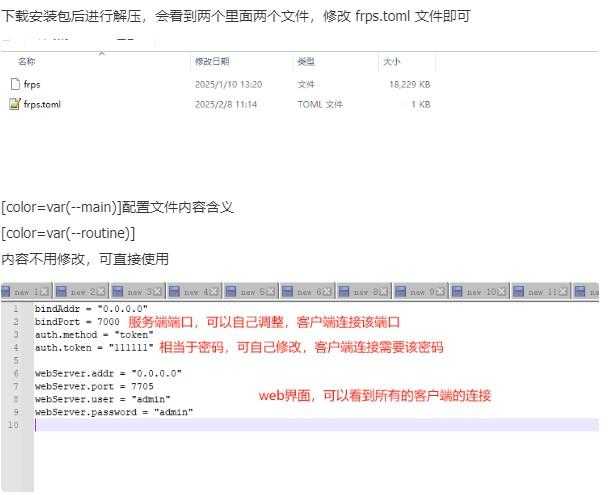Click the disk icon on tab new 10
The image size is (609, 495).
coord(459,291)
